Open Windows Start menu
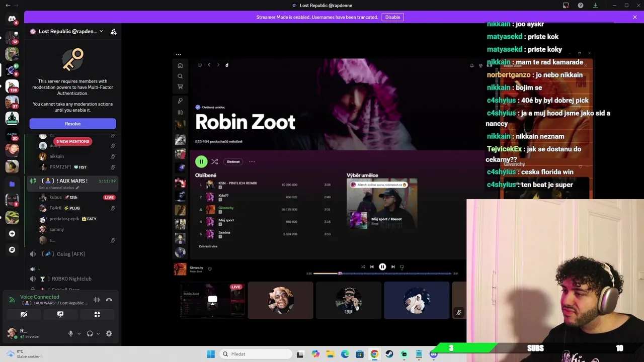Screen dimensions: 644x362 click(x=211, y=354)
